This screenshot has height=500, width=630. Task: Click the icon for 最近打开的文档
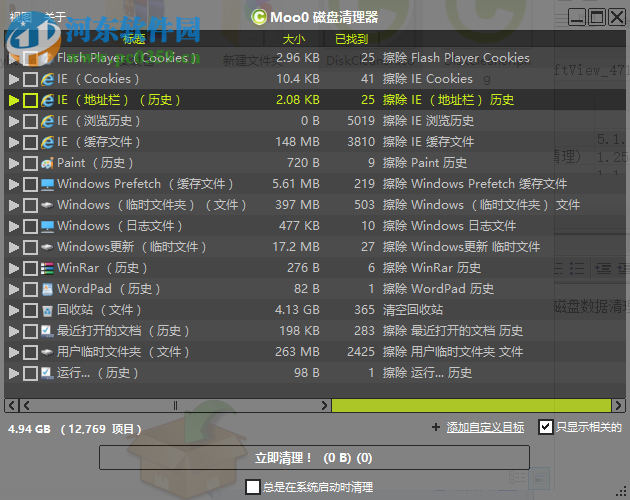click(x=47, y=331)
